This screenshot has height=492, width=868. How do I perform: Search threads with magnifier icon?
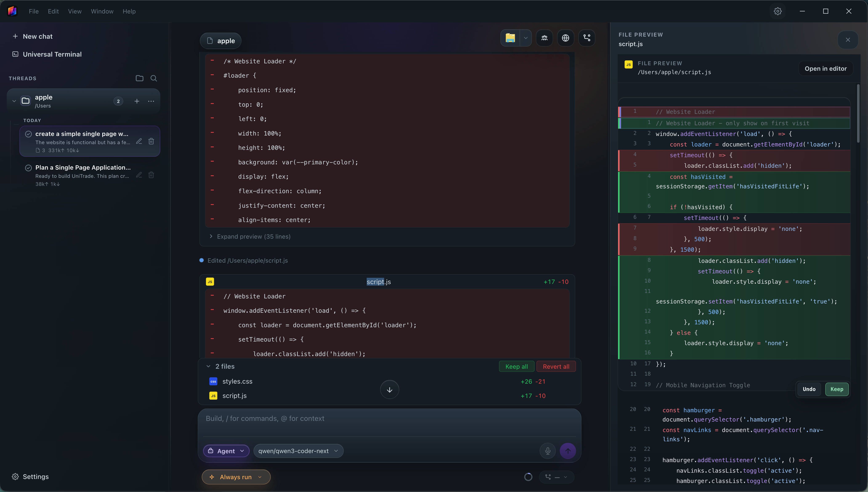coord(154,78)
